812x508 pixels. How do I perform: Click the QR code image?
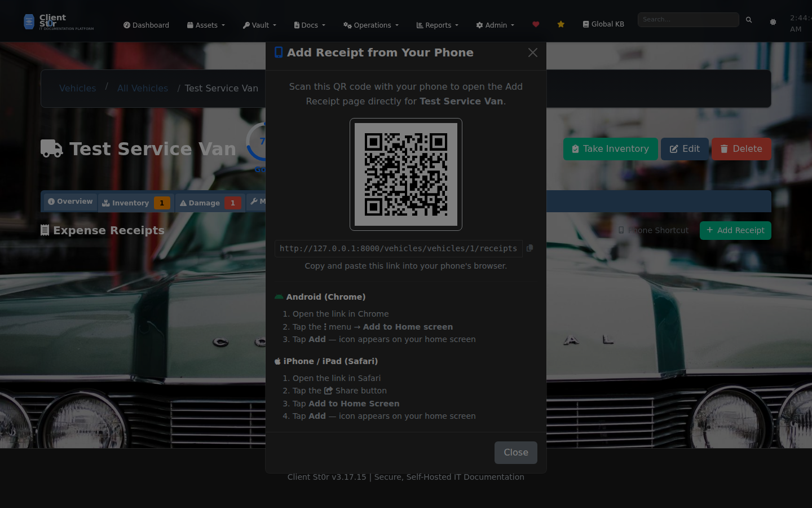click(406, 174)
